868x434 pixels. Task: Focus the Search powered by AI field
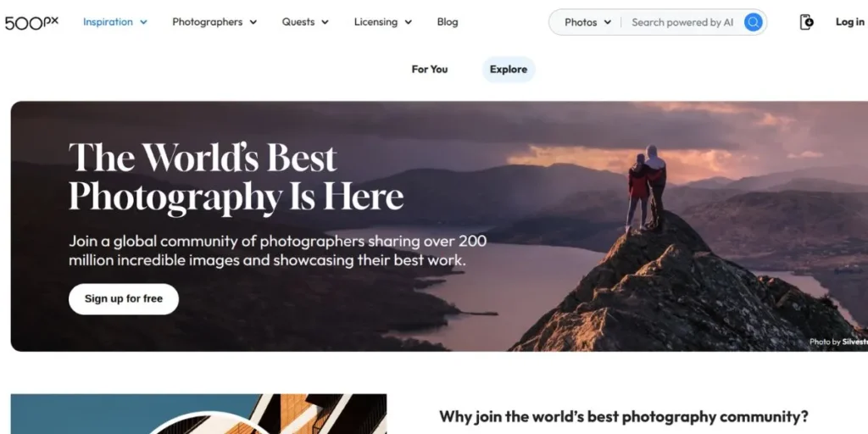point(682,22)
